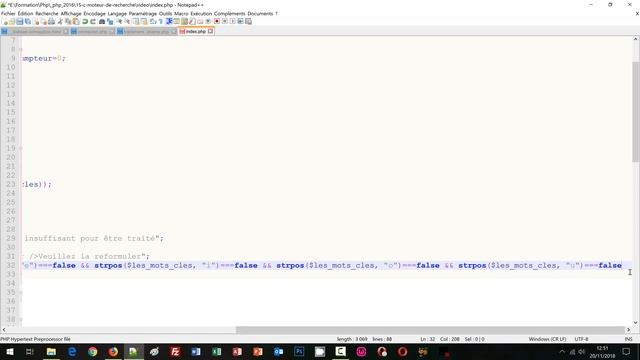Viewport: 640px width, 360px height.
Task: Close current document with menu bar X
Action: pyautogui.click(x=637, y=13)
